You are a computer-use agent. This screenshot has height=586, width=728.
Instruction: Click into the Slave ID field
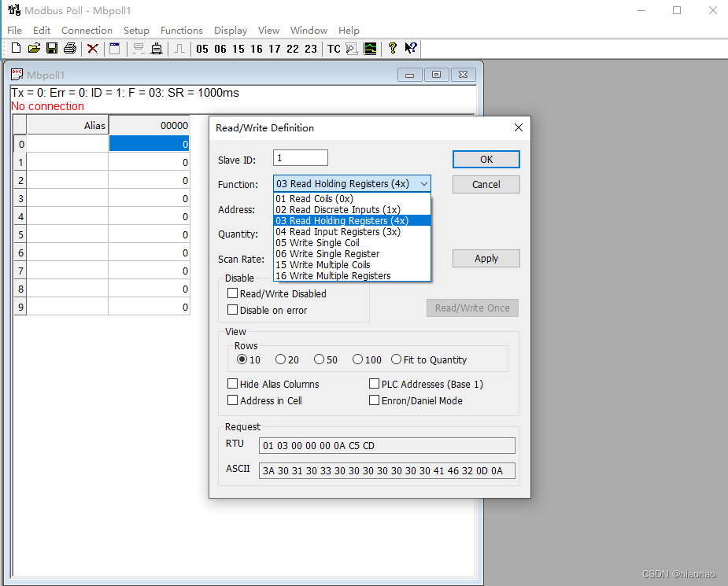[x=301, y=158]
